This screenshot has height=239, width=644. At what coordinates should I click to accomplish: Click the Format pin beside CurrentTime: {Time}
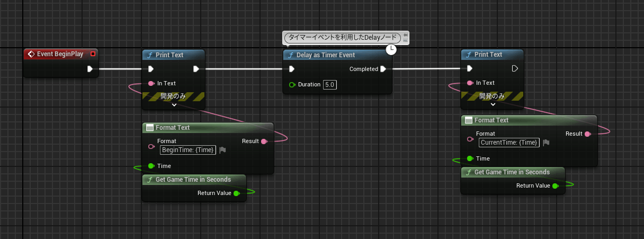pyautogui.click(x=470, y=139)
